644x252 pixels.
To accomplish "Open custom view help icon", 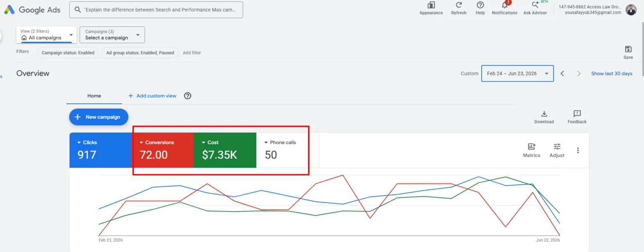I will (x=188, y=96).
